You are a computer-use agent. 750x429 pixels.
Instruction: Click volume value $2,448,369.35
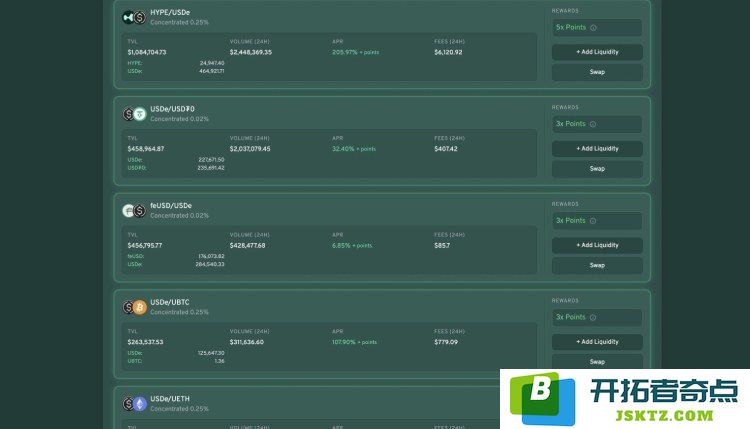(x=251, y=52)
